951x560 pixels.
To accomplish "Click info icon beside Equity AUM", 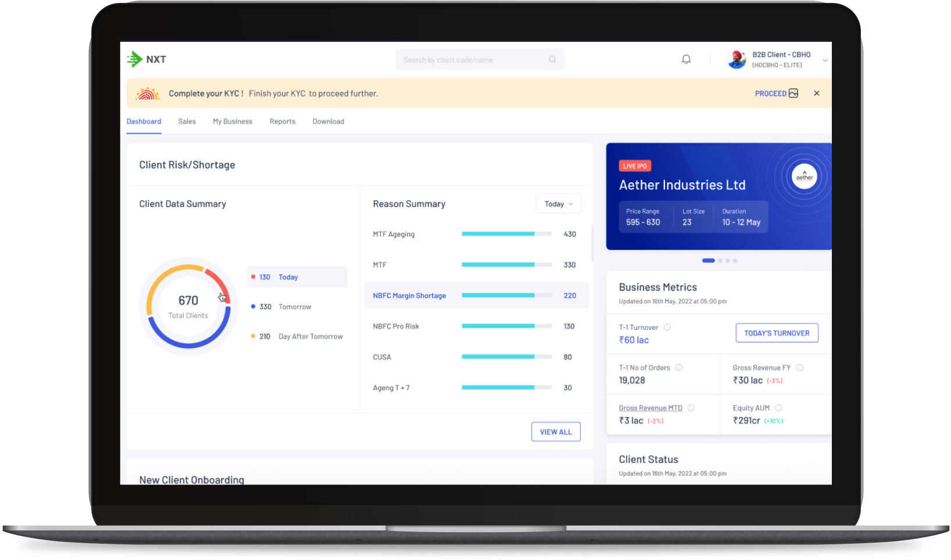I will (x=779, y=408).
